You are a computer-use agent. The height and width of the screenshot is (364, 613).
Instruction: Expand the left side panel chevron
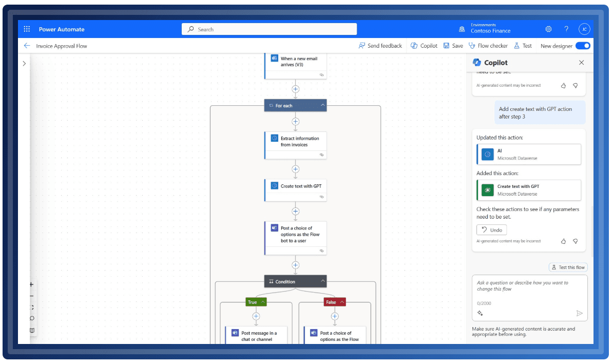point(24,63)
